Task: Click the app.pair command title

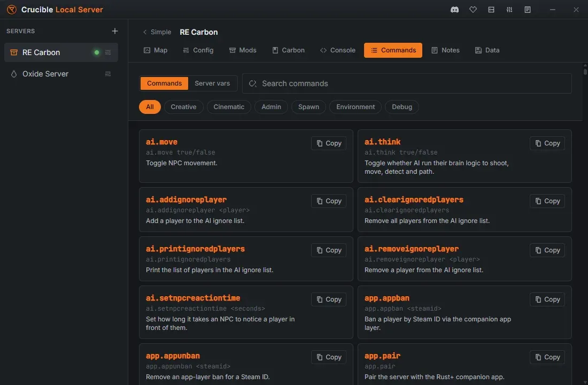Action: (383, 356)
